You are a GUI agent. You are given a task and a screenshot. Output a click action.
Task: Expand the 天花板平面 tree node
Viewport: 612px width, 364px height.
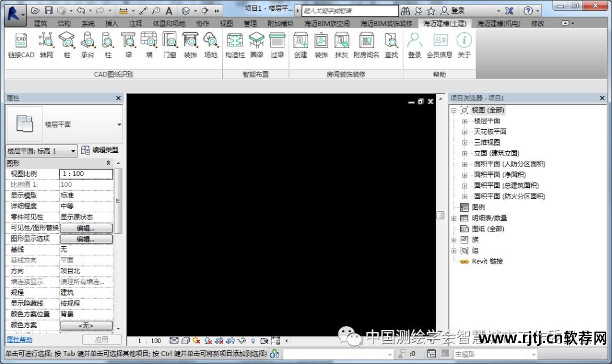point(465,132)
